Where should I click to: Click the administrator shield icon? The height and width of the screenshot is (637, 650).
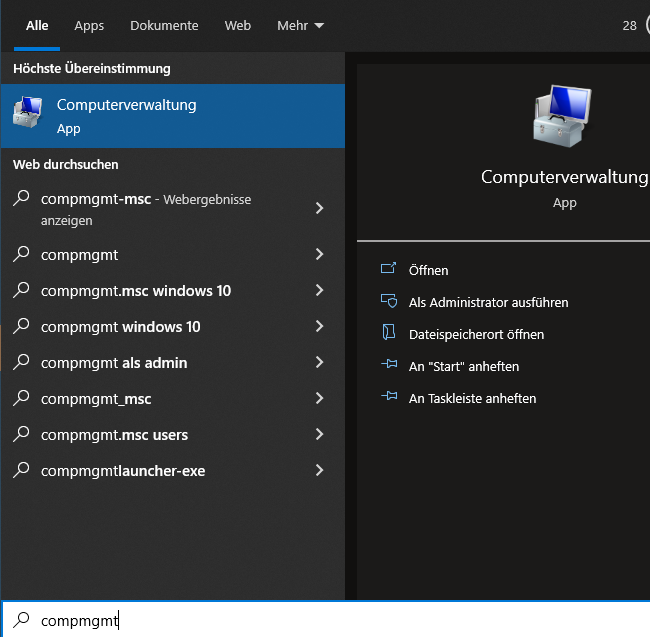(389, 300)
